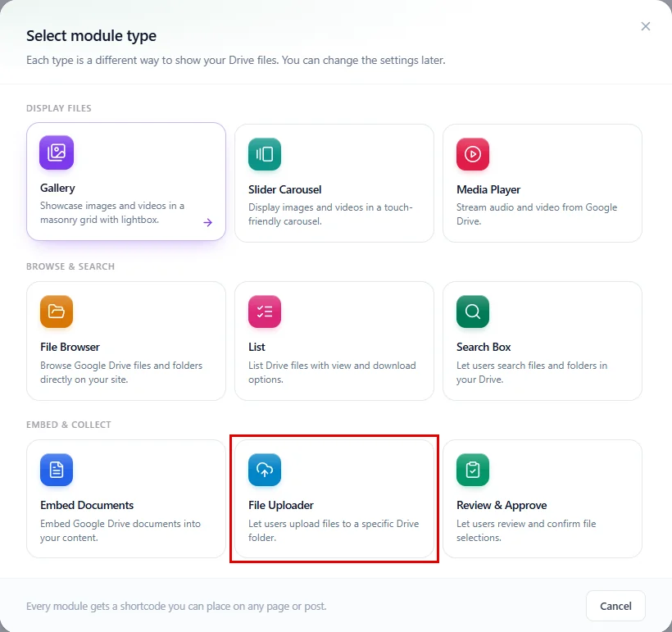The image size is (672, 632).
Task: Click the green Review & Approve clipboard icon
Action: tap(473, 470)
